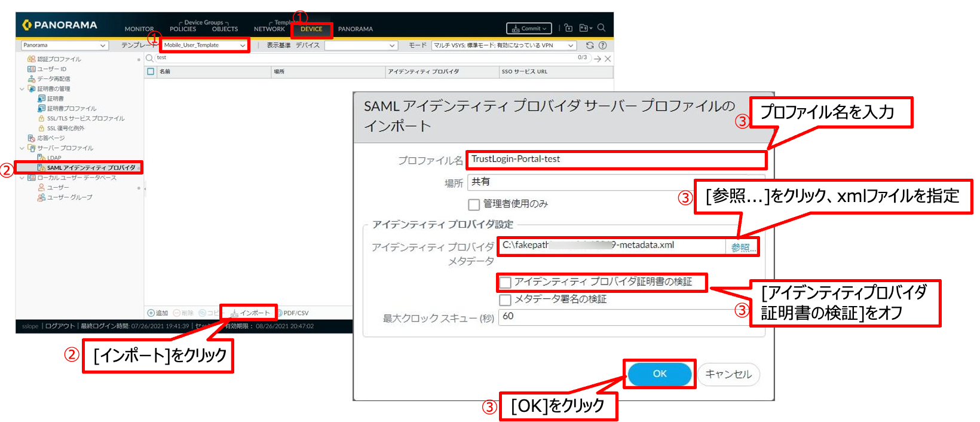
Task: Collapse the サーバー プロファイル tree node
Action: click(22, 148)
